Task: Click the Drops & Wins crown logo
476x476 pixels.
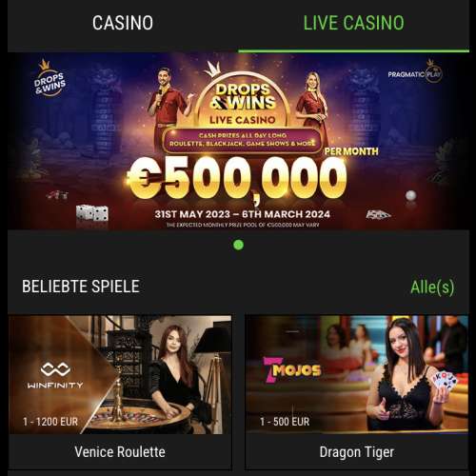Action: (x=50, y=78)
